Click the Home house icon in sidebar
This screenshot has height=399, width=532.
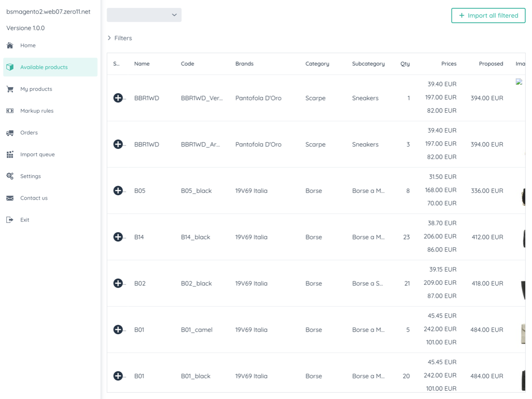[x=10, y=45]
